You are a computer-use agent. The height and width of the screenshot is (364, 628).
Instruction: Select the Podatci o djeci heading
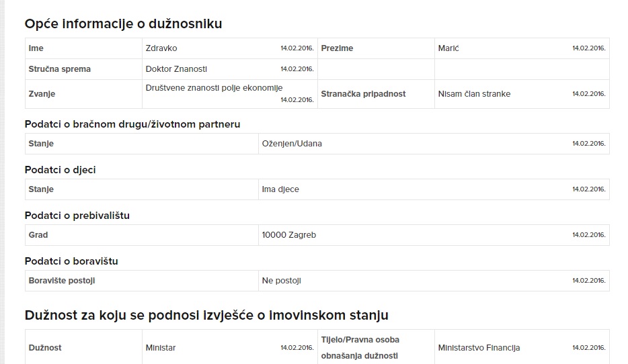(x=60, y=170)
